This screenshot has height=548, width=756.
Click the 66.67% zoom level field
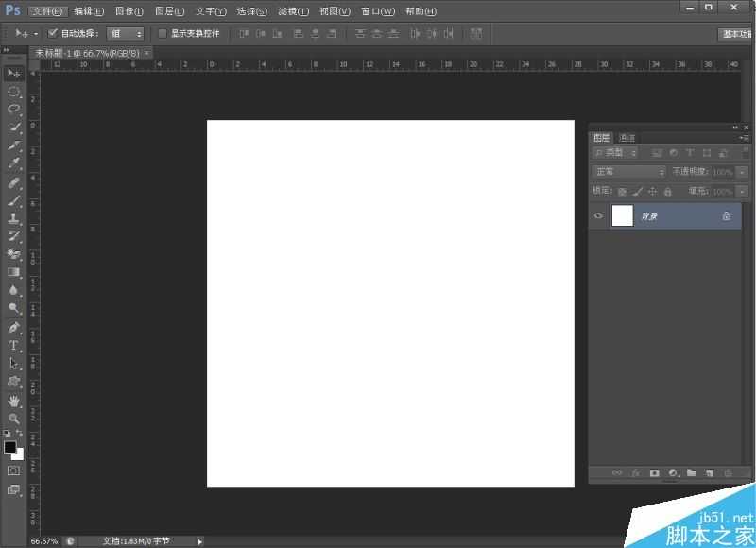pos(43,541)
